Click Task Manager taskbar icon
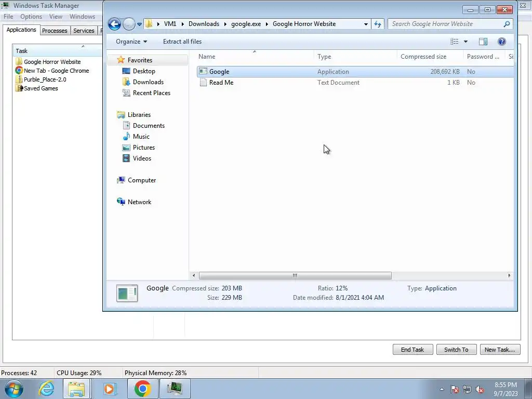Viewport: 532px width, 399px height. pyautogui.click(x=175, y=389)
